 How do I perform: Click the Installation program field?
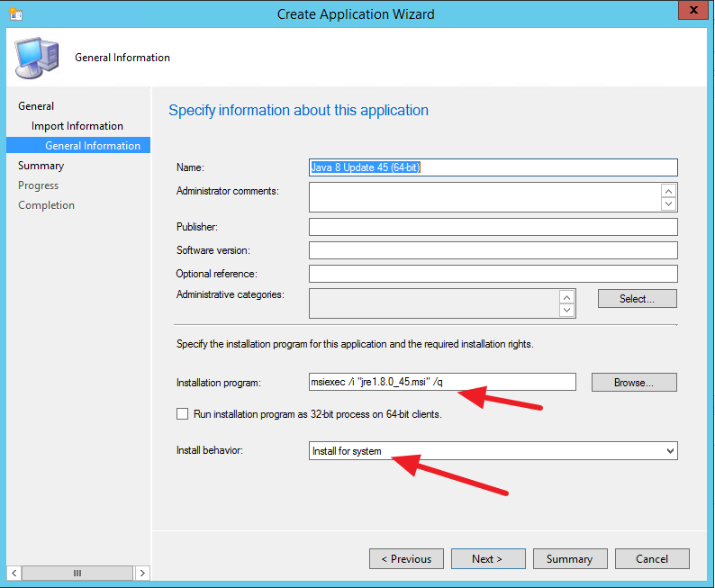[442, 382]
